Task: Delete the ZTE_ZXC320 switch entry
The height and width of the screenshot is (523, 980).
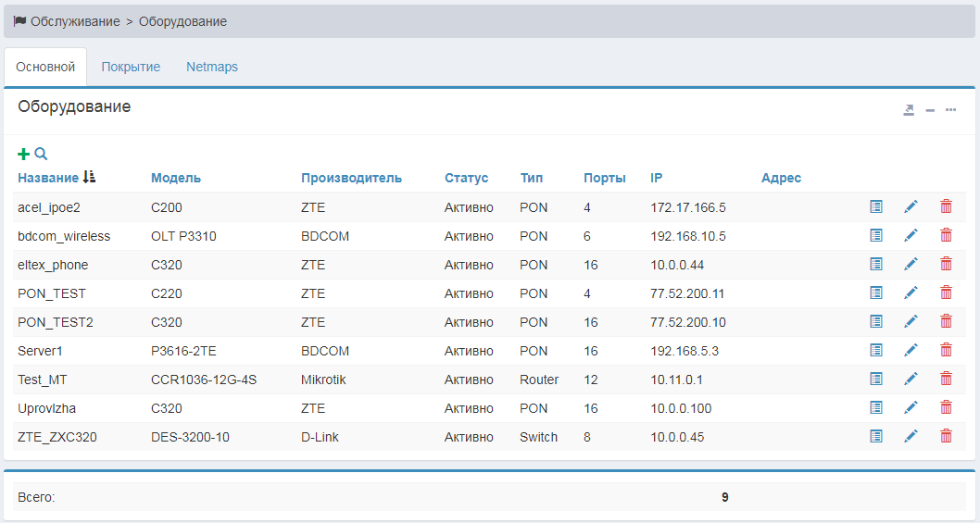Action: pos(946,437)
